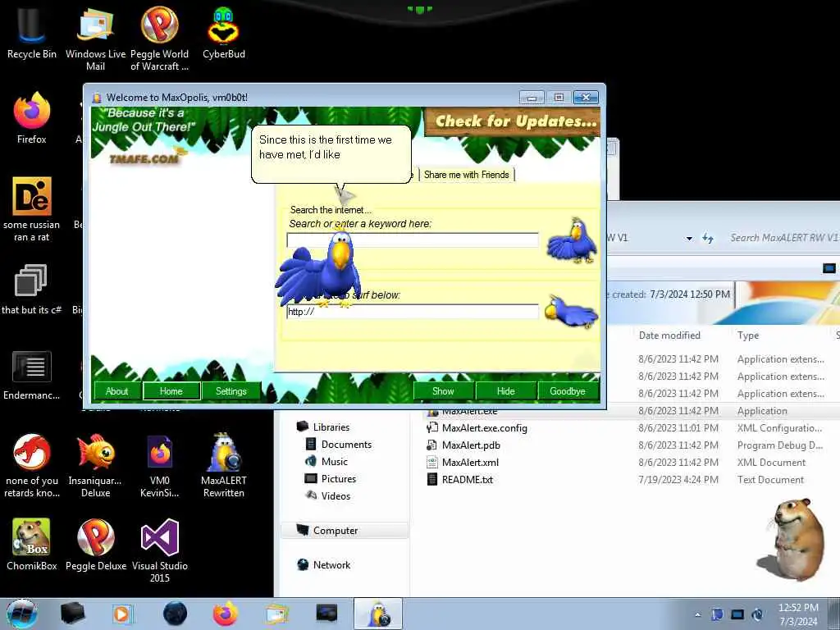The height and width of the screenshot is (630, 840).
Task: Select the MaxAlert.exe.config file
Action: [477, 428]
